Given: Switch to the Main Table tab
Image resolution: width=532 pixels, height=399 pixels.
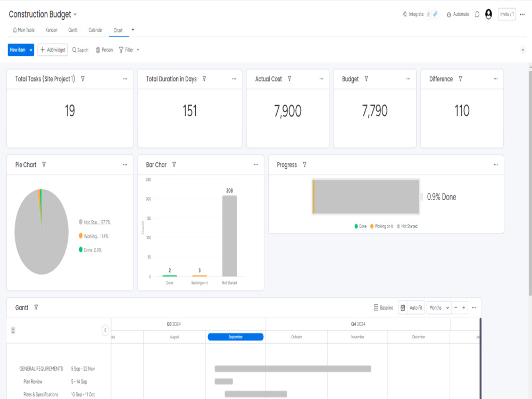Looking at the screenshot, I should (x=23, y=30).
